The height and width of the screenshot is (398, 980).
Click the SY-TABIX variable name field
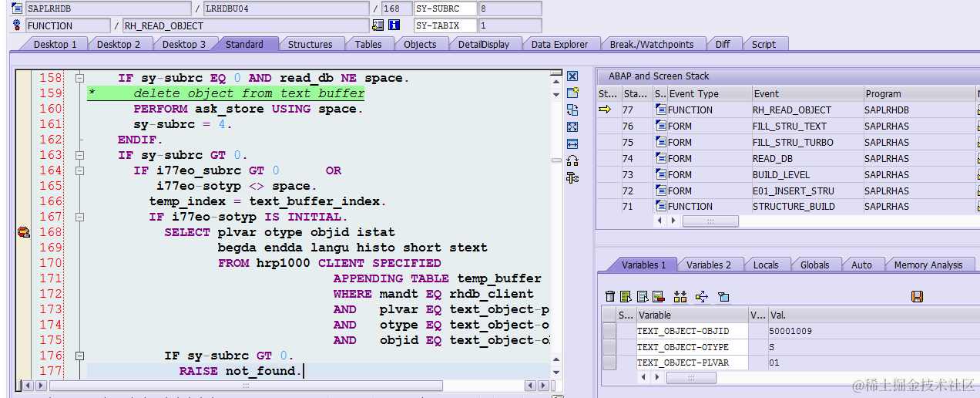point(445,25)
